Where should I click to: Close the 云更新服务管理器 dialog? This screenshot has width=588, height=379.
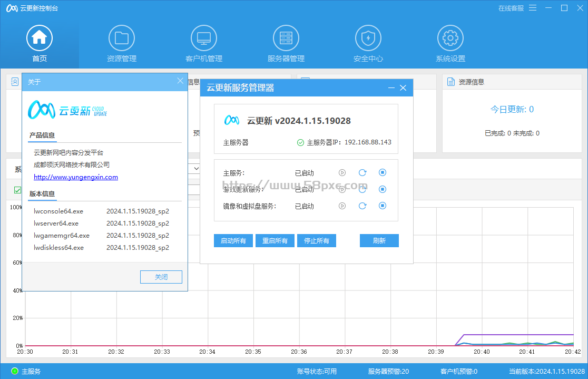[403, 88]
